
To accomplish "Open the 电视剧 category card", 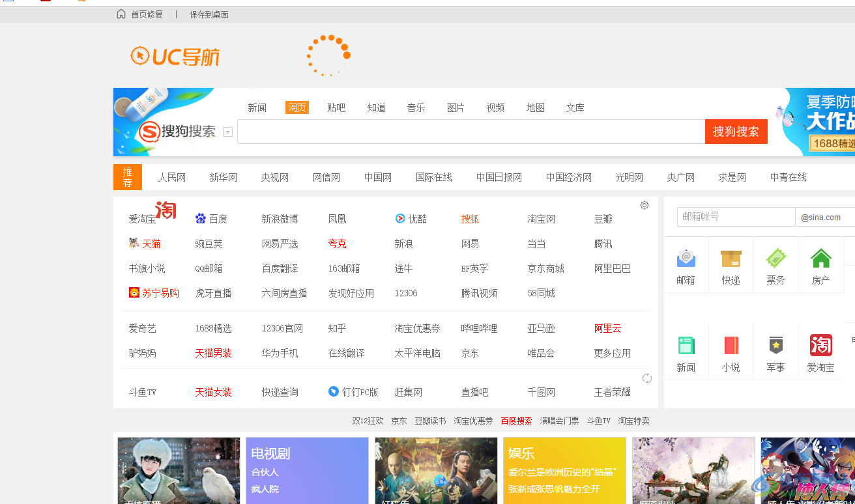I will [x=307, y=470].
